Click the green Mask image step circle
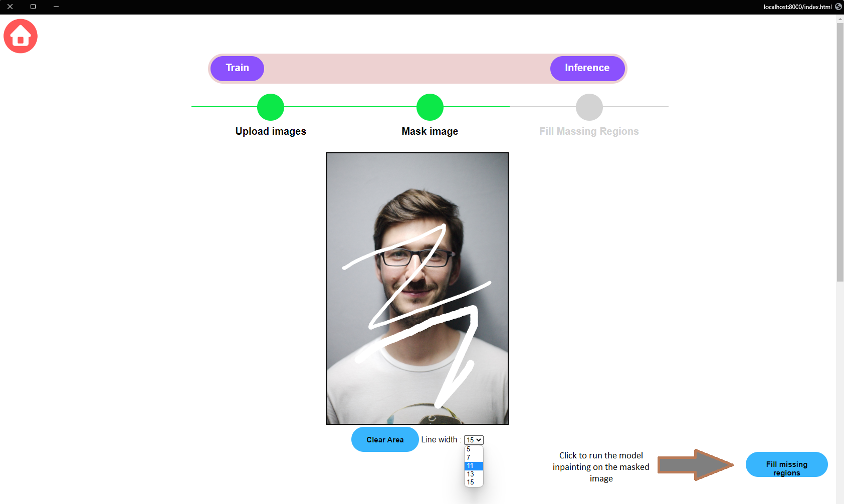844x504 pixels. pyautogui.click(x=430, y=107)
